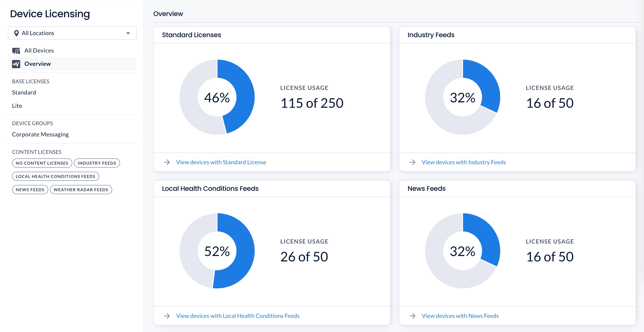Click the location pin icon
The height and width of the screenshot is (332, 644).
point(16,33)
